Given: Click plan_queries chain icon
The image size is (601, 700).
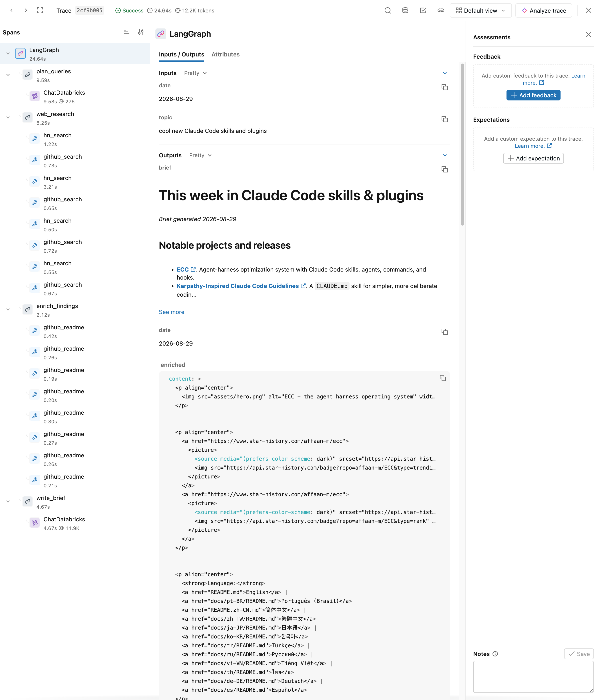Looking at the screenshot, I should (x=28, y=75).
